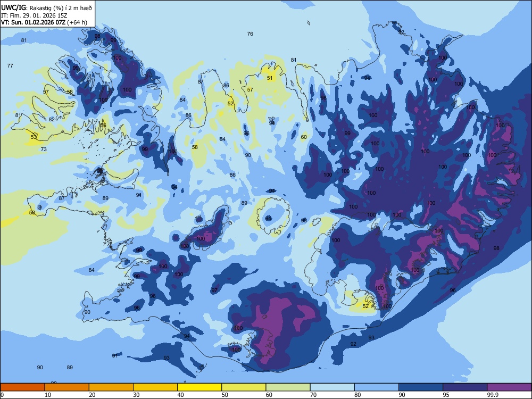Click the legend tick label '70'
Screen dimensions: 532x399
point(313,395)
